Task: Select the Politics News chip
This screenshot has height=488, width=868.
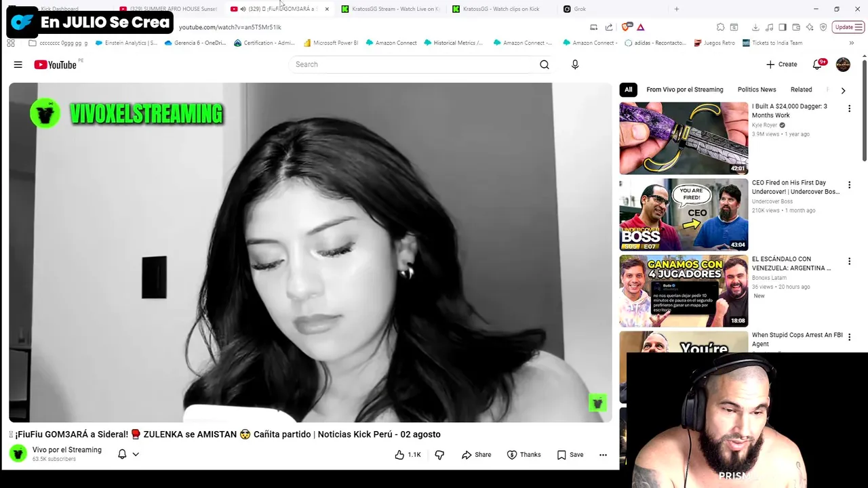Action: (757, 89)
